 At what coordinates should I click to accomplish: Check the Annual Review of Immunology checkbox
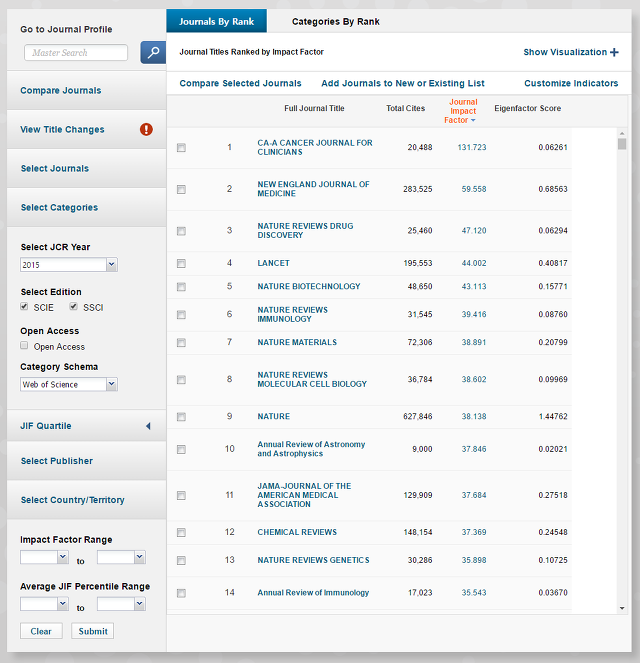point(181,593)
